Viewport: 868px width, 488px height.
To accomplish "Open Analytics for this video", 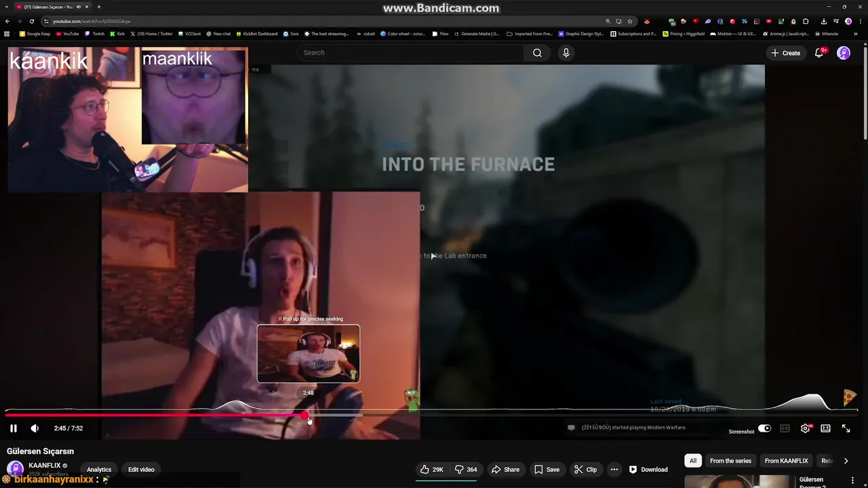I will point(99,469).
